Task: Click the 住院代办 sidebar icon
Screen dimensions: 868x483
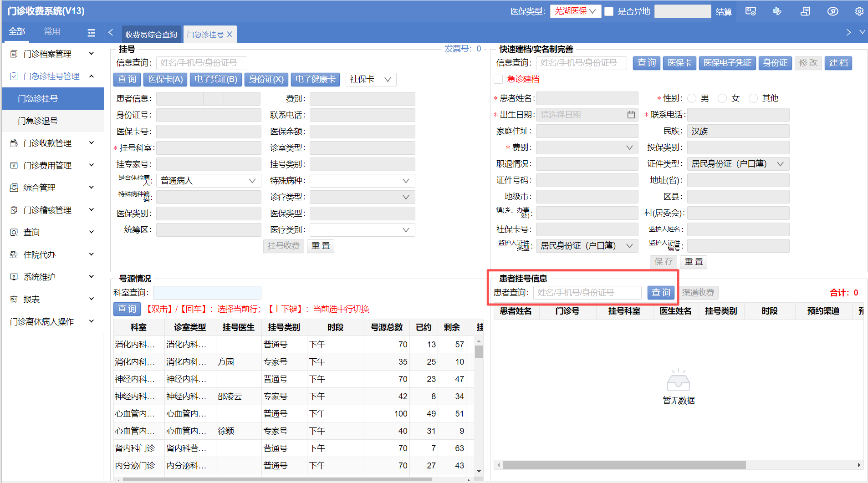Action: pyautogui.click(x=14, y=255)
